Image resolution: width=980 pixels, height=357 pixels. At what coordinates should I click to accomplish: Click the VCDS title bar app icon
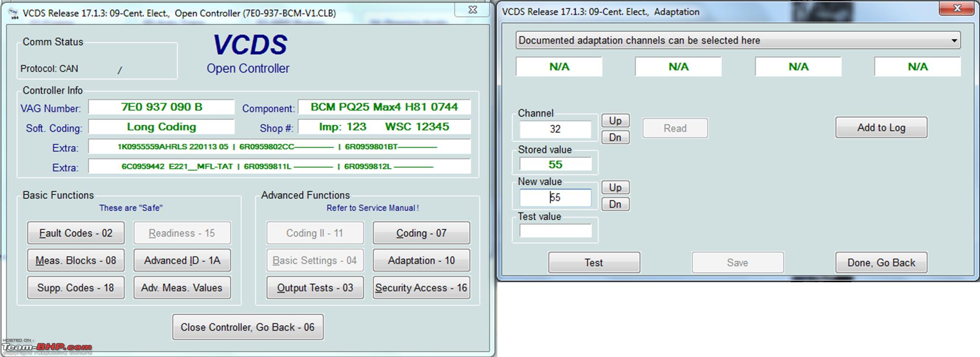coord(14,13)
